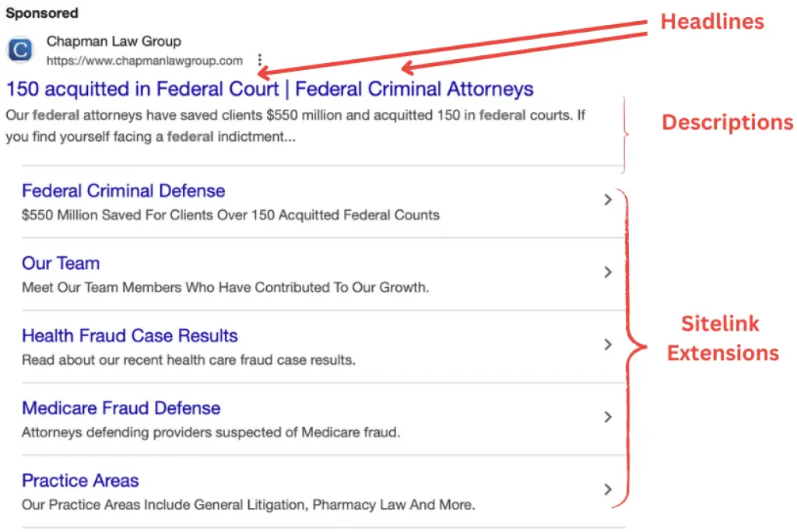Open the Medicare Fraud Defense sitelink
797x532 pixels.
(x=121, y=408)
